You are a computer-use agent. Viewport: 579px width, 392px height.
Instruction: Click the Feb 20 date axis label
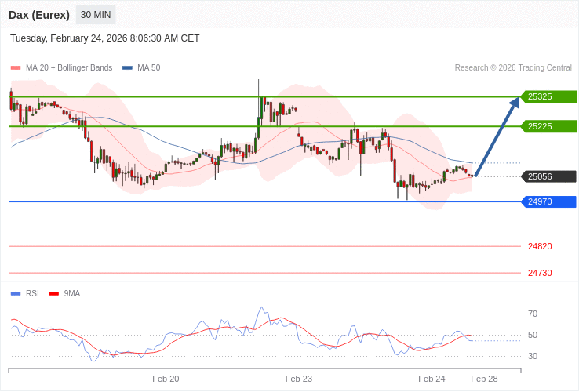[x=166, y=379]
